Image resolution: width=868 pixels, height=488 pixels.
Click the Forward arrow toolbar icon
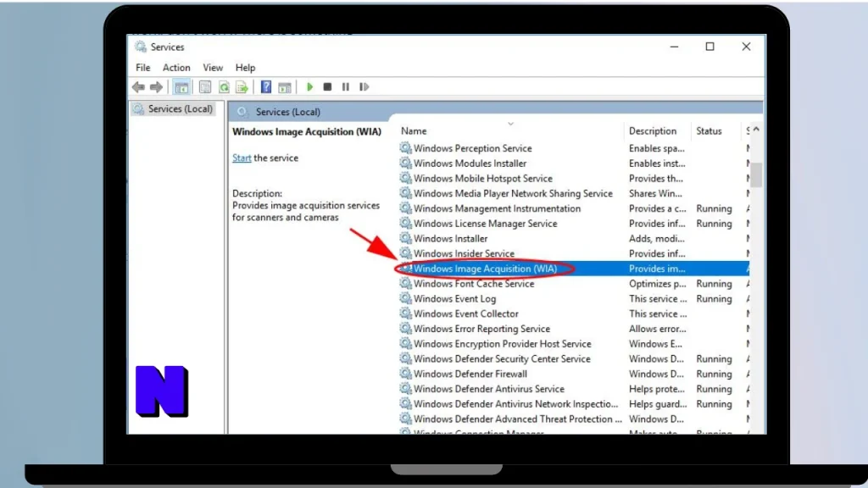coord(157,87)
